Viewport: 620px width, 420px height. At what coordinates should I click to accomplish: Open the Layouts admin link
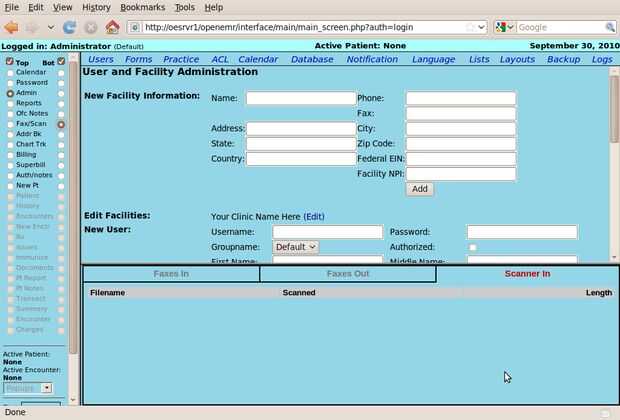click(x=517, y=59)
